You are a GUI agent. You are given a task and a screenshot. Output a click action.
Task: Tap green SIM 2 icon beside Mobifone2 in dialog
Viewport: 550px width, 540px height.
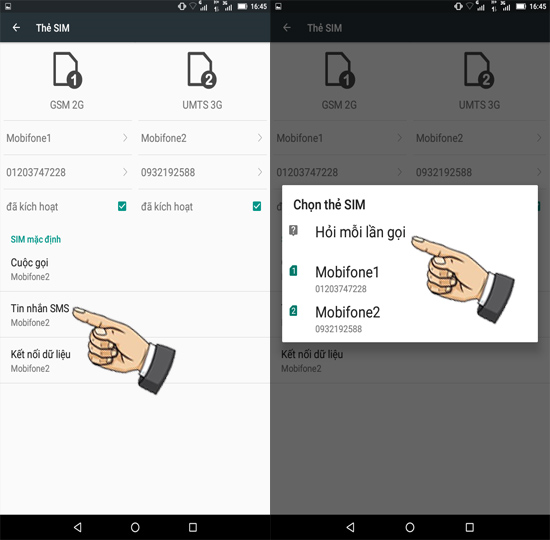pyautogui.click(x=293, y=311)
